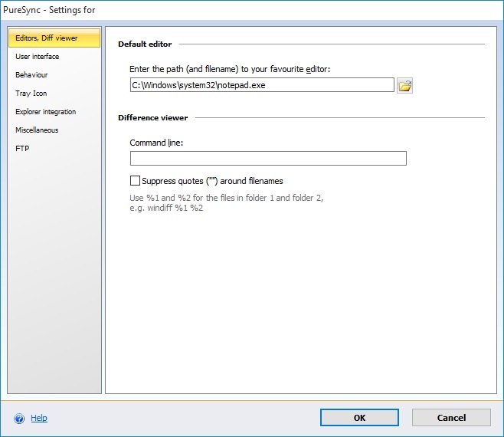Click the 'Command line:' label

point(156,143)
